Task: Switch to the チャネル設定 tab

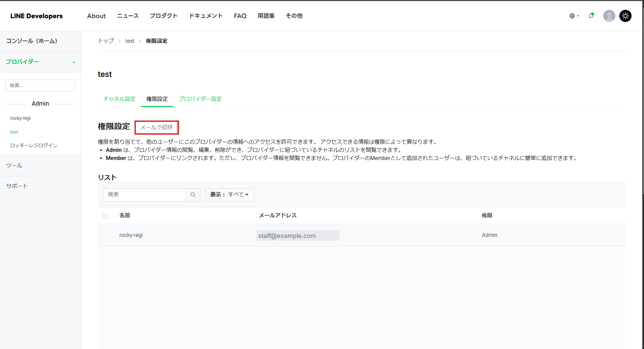Action: [119, 99]
